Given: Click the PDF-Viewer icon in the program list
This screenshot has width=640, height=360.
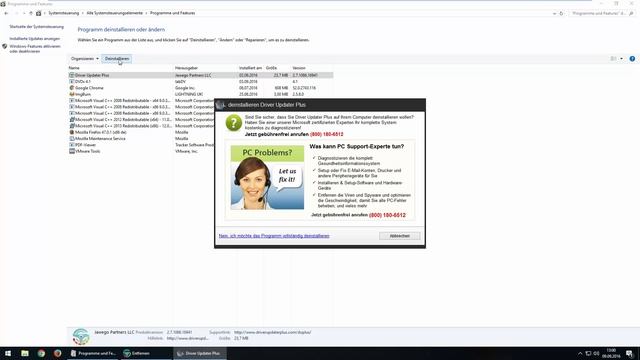Looking at the screenshot, I should (72, 145).
